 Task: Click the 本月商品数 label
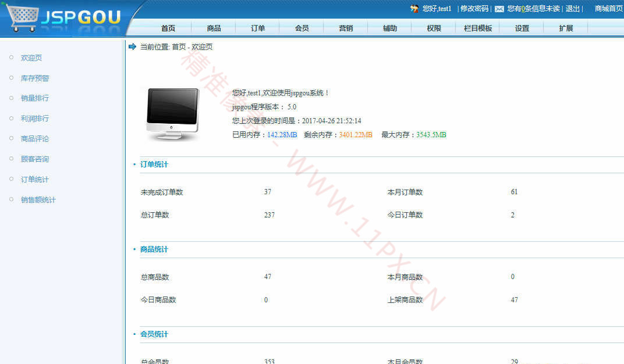[x=405, y=277]
